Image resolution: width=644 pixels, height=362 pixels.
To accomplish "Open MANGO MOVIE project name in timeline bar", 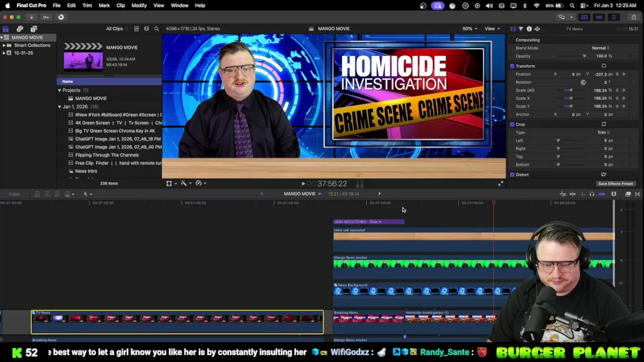I will 302,194.
